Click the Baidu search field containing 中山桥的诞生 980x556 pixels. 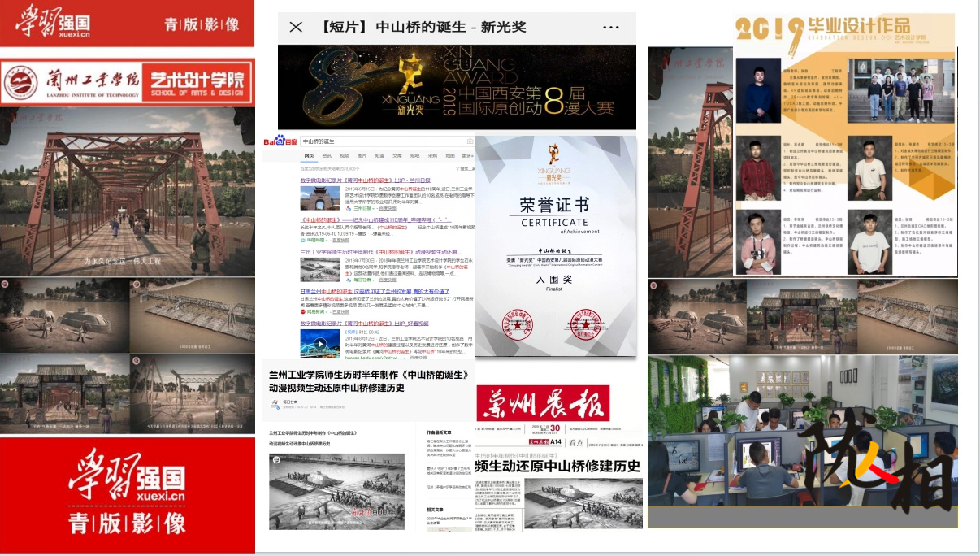coord(374,141)
